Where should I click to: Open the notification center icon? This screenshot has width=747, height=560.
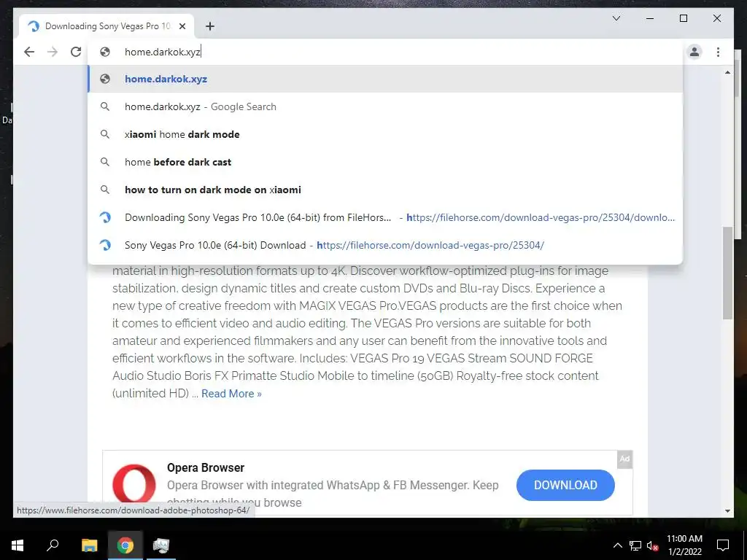click(x=723, y=545)
